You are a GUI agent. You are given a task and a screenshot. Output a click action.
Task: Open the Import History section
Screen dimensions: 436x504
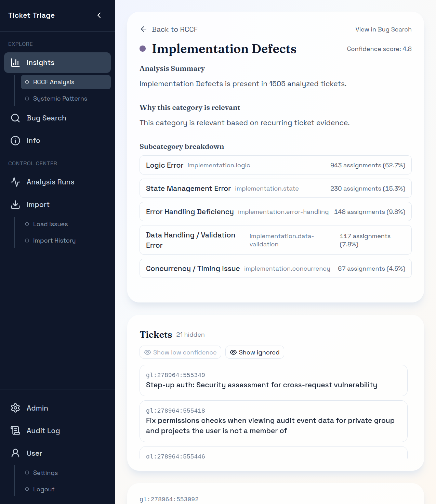[x=54, y=240]
